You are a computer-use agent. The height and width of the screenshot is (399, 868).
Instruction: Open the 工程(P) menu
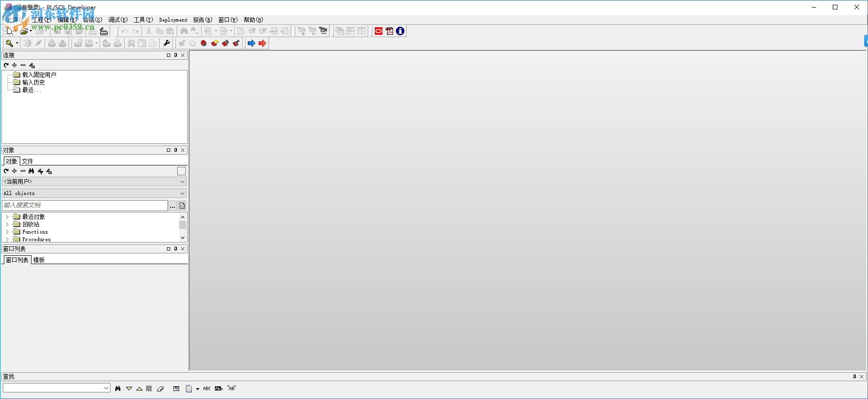coord(41,20)
